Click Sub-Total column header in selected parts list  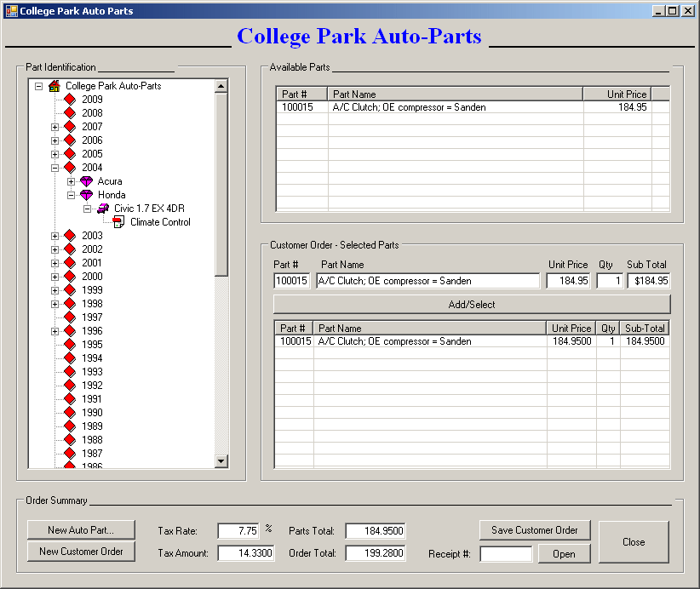point(645,329)
